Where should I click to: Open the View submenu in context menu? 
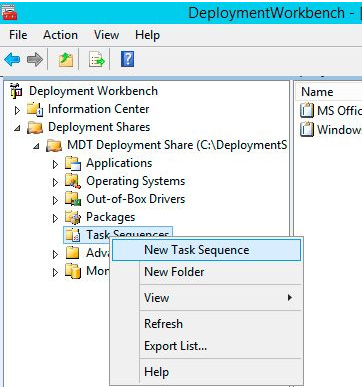206,298
